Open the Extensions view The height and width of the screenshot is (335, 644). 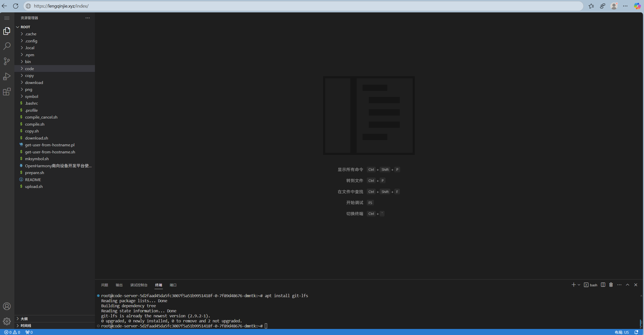pyautogui.click(x=7, y=92)
